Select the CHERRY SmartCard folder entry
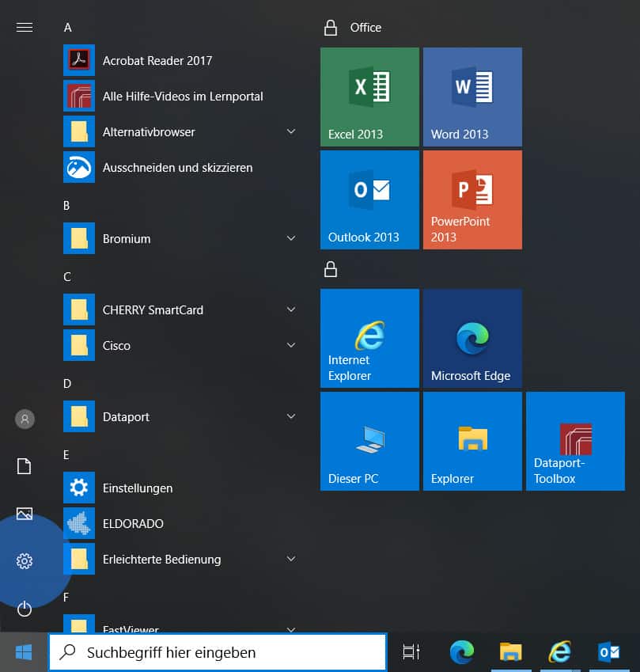 (x=180, y=309)
